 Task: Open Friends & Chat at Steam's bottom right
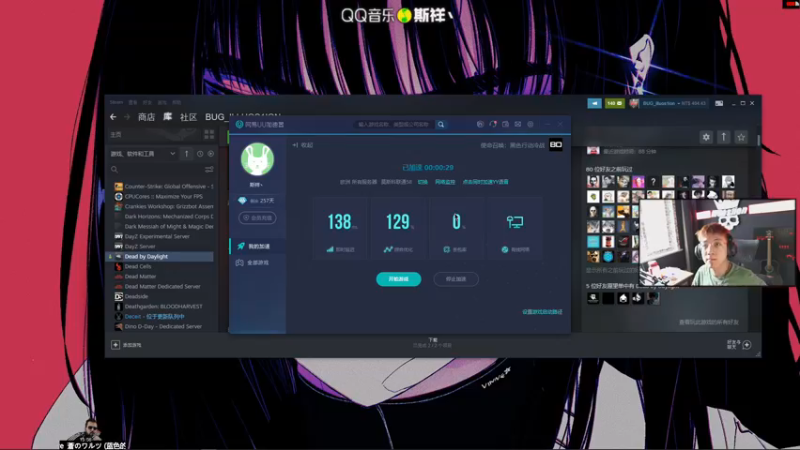point(739,345)
